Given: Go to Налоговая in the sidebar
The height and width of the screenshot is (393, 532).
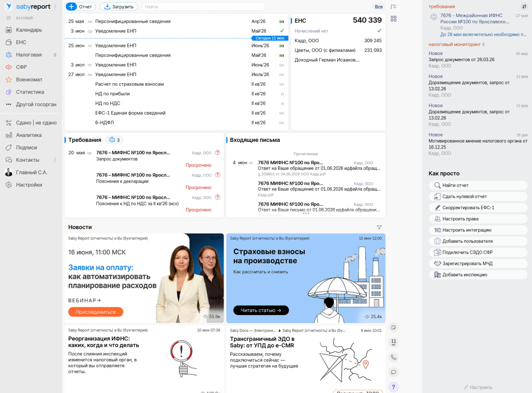Looking at the screenshot, I should (x=29, y=54).
